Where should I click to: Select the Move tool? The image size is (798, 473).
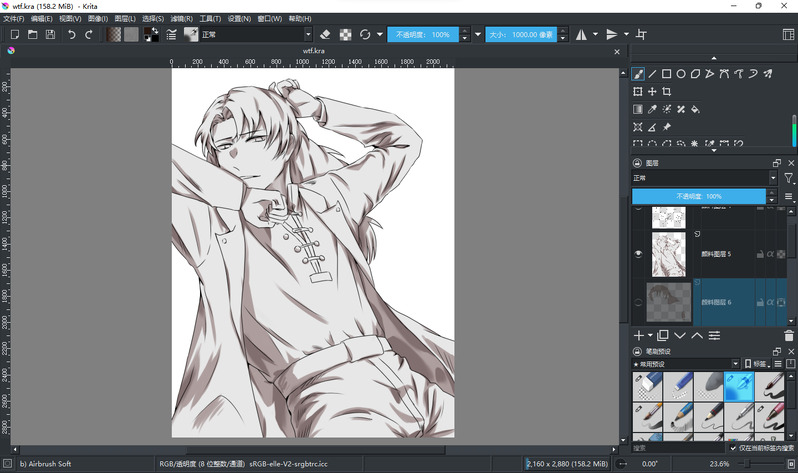point(652,92)
